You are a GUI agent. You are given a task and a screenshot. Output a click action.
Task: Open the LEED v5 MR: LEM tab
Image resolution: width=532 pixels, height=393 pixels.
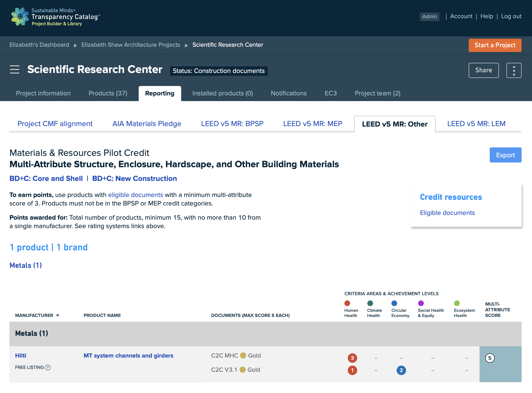pos(476,124)
